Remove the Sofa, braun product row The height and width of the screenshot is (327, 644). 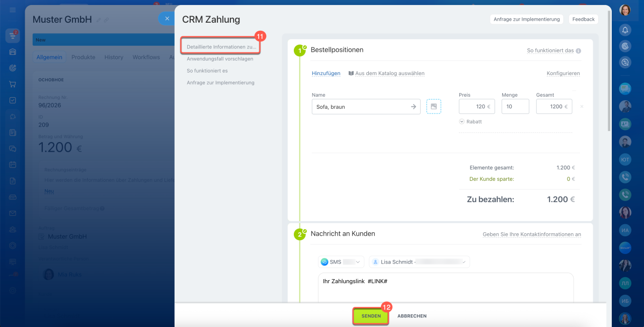point(582,106)
